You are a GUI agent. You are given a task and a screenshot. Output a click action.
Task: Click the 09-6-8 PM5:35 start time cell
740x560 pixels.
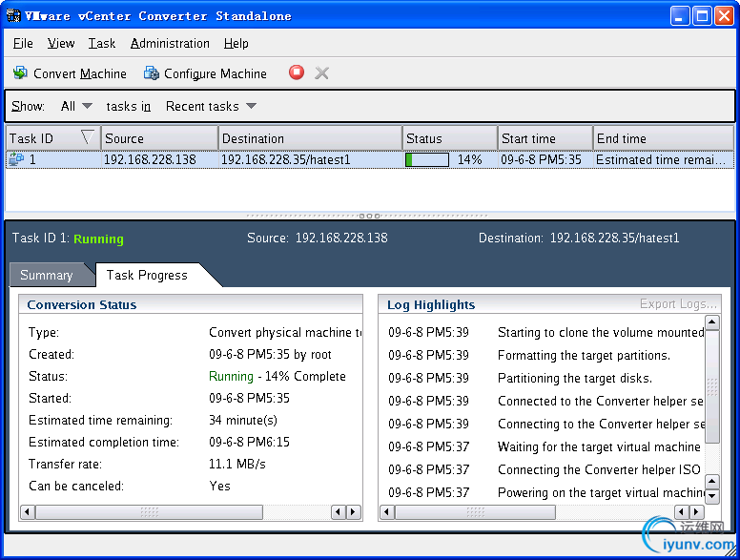541,159
